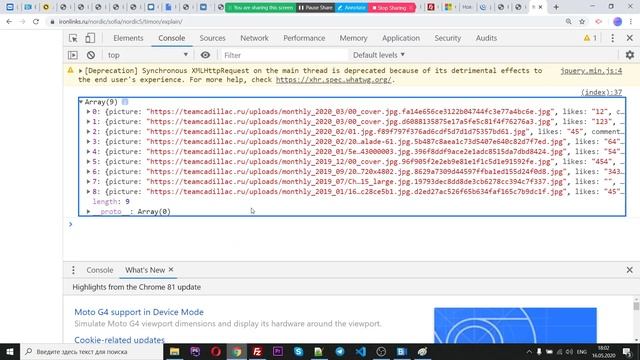Switch to the Memory tab
The image size is (640, 360).
coord(353,38)
